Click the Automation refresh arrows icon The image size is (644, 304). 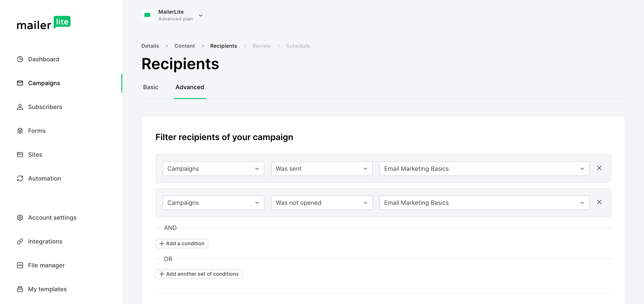point(20,178)
